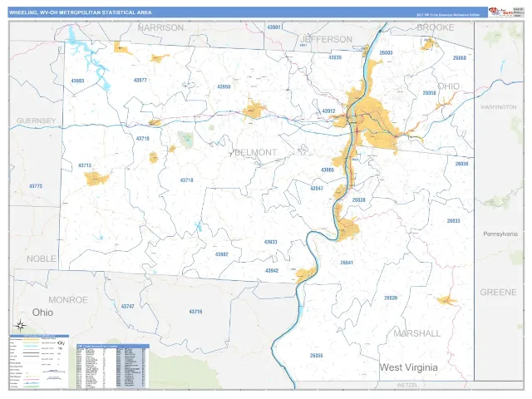Screen dimensions: 532x399
Task: Click ZIP code label 43906
Action: pyautogui.click(x=328, y=170)
